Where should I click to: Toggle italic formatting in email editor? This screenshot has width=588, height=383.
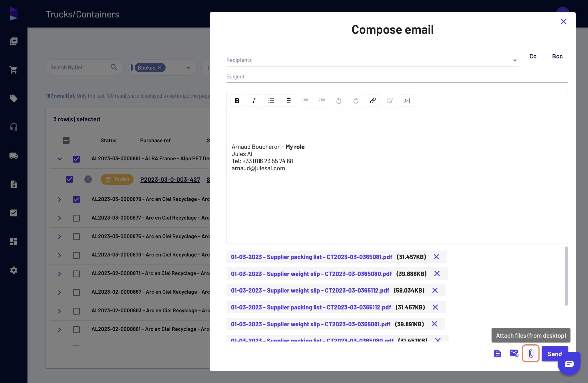pos(254,100)
